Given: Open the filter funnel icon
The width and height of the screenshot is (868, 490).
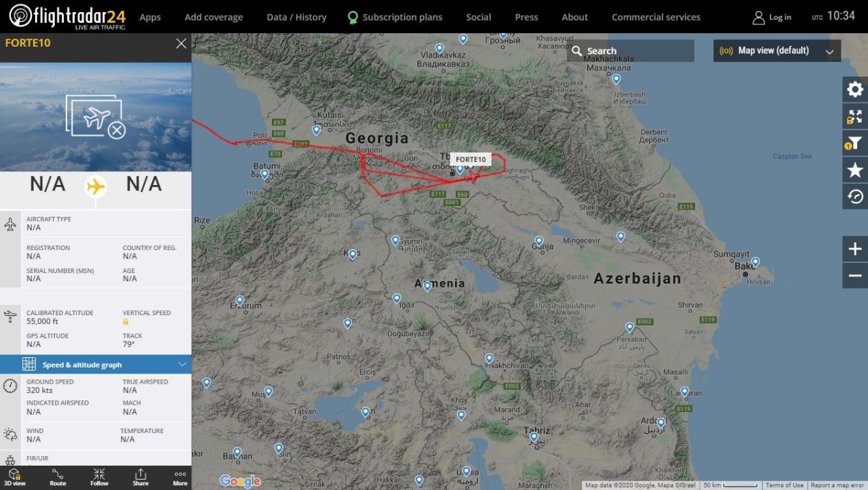Looking at the screenshot, I should coord(855,143).
